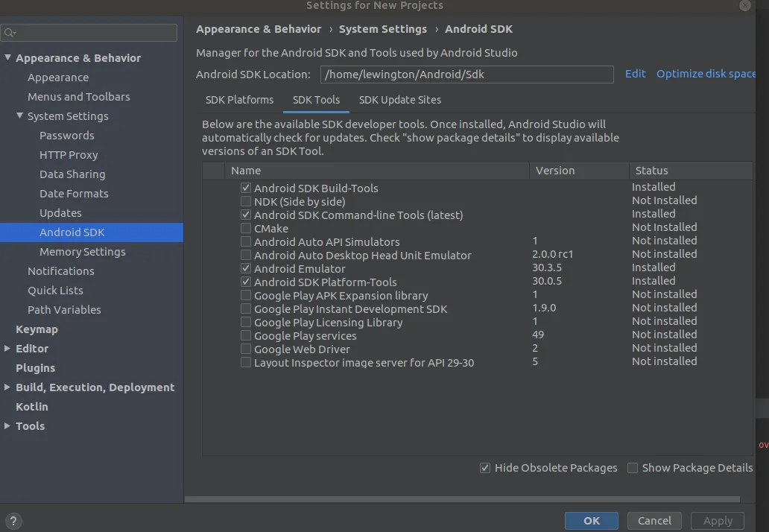This screenshot has height=532, width=769.
Task: Check Layout Inspector image server checkbox
Action: click(246, 362)
